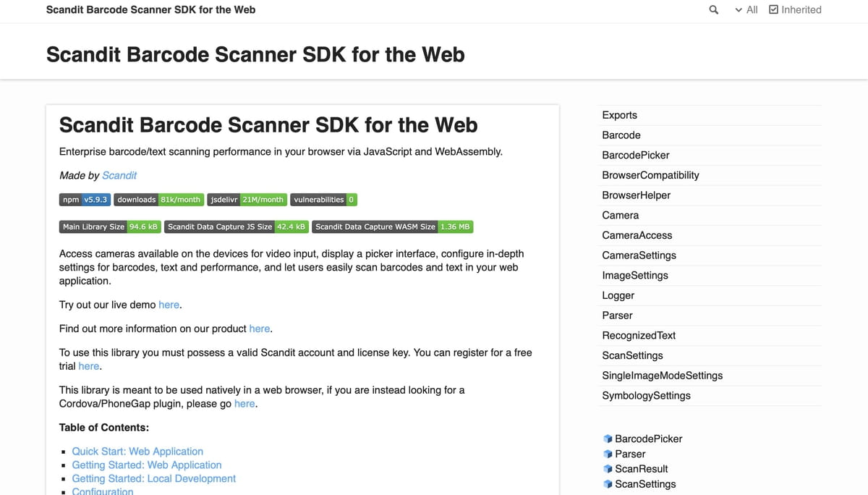Click the class icon beside ScanResult

[608, 469]
